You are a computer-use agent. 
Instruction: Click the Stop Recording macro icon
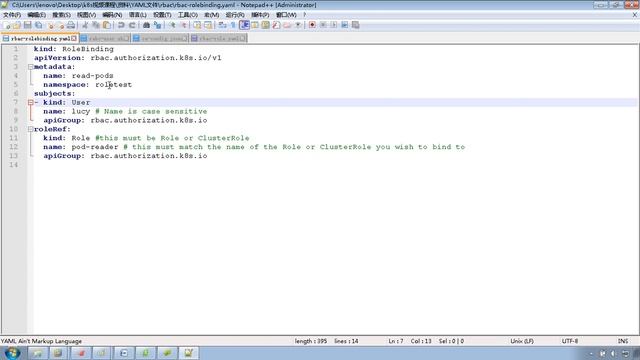[323, 25]
